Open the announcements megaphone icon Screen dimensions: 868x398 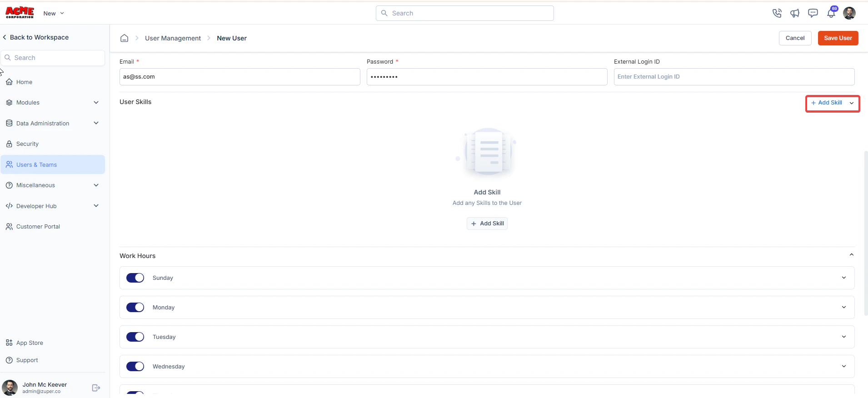pyautogui.click(x=795, y=13)
